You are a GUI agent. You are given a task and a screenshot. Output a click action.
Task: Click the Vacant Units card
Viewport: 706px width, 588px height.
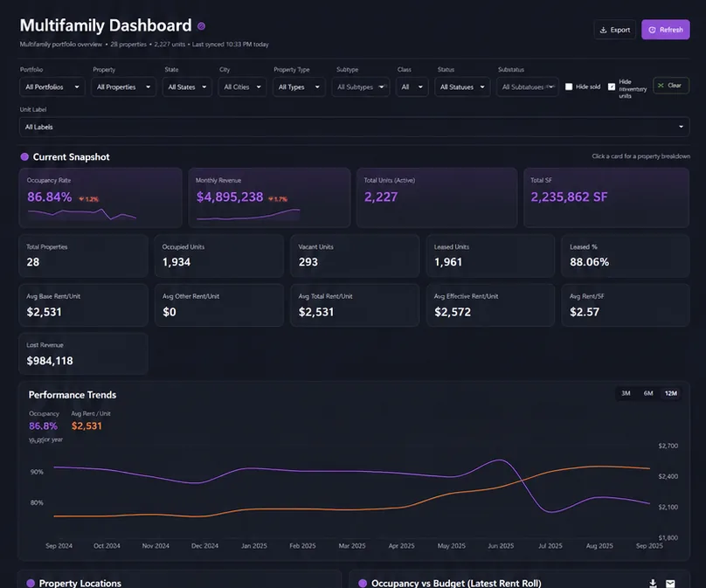355,256
